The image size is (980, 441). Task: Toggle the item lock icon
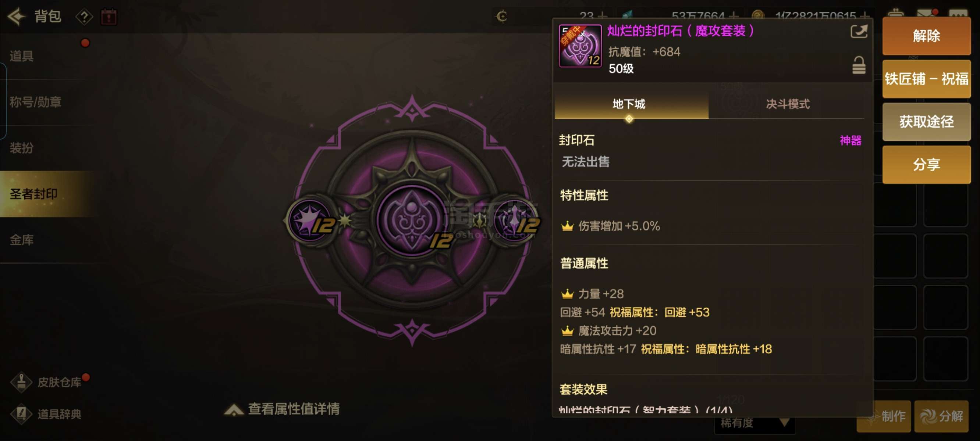tap(859, 65)
